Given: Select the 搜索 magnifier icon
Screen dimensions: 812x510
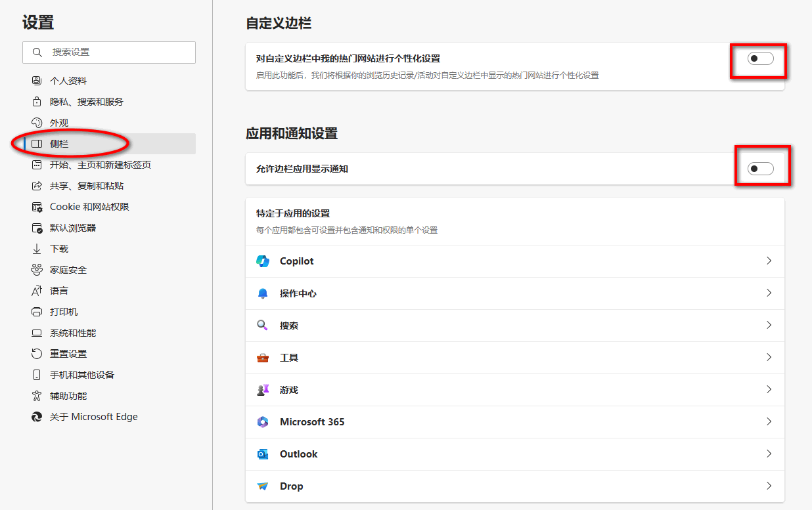Looking at the screenshot, I should click(x=262, y=325).
